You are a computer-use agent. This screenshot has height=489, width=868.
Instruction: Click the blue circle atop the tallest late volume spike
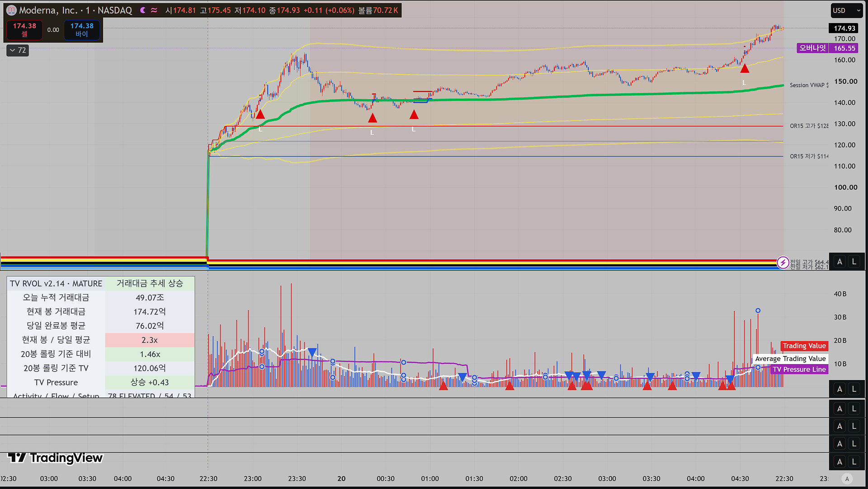(x=758, y=310)
